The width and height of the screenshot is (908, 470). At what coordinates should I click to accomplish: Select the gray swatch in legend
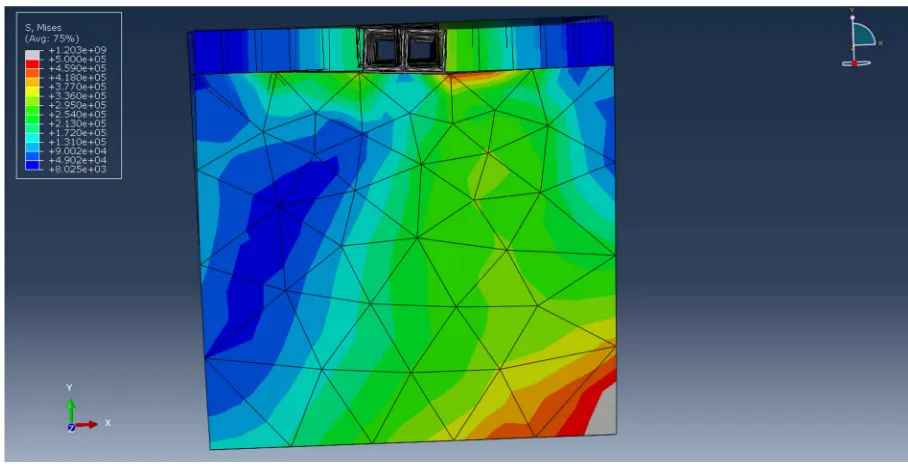(x=32, y=54)
